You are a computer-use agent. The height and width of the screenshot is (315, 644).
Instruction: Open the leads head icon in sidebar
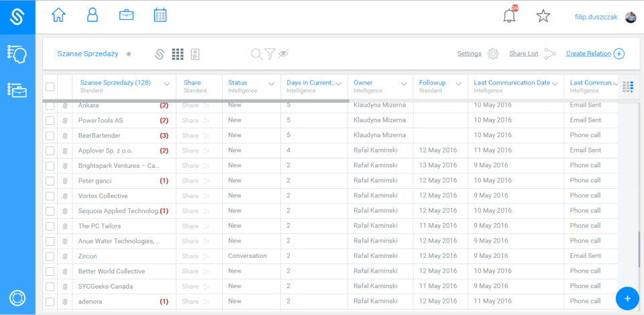pos(17,54)
